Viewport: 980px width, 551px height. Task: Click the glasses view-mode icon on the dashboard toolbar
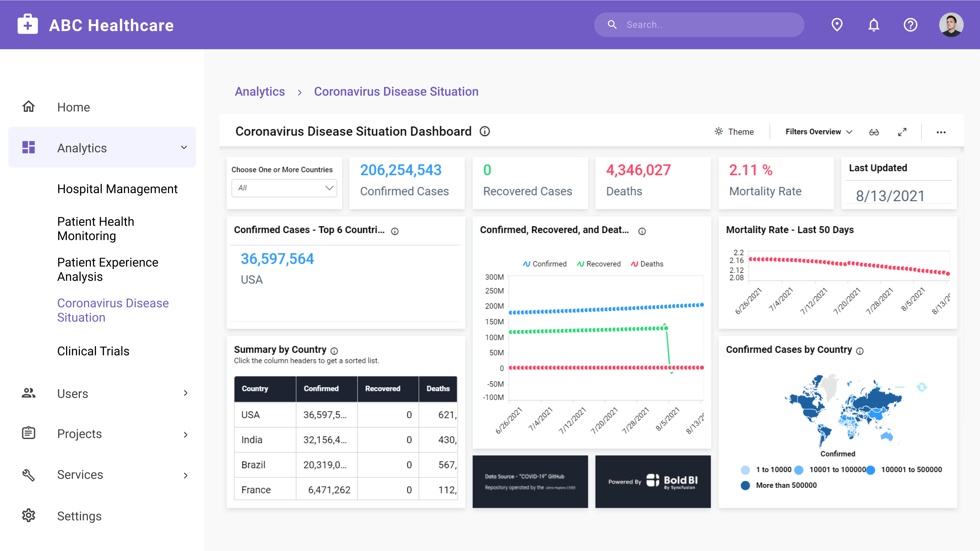(874, 132)
